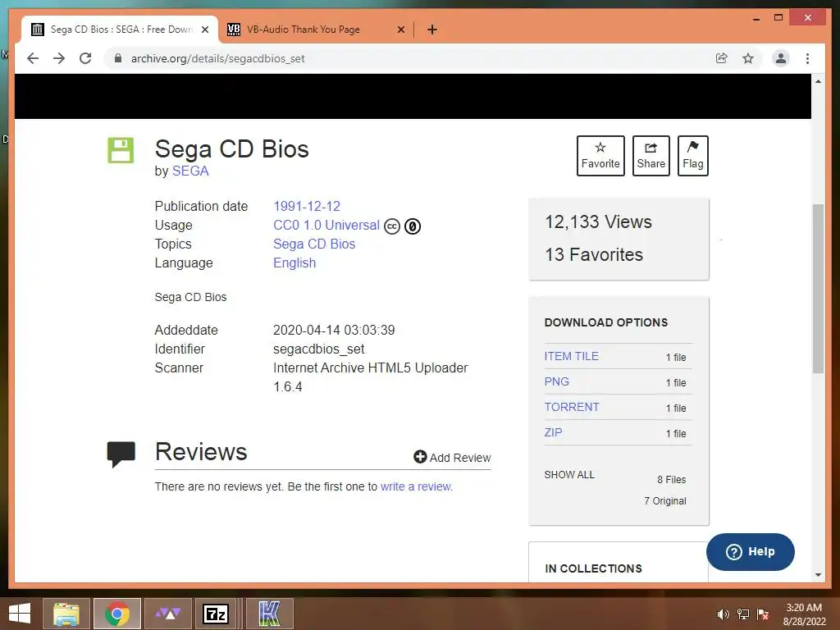840x630 pixels.
Task: Click the Favorite star button
Action: pos(600,156)
